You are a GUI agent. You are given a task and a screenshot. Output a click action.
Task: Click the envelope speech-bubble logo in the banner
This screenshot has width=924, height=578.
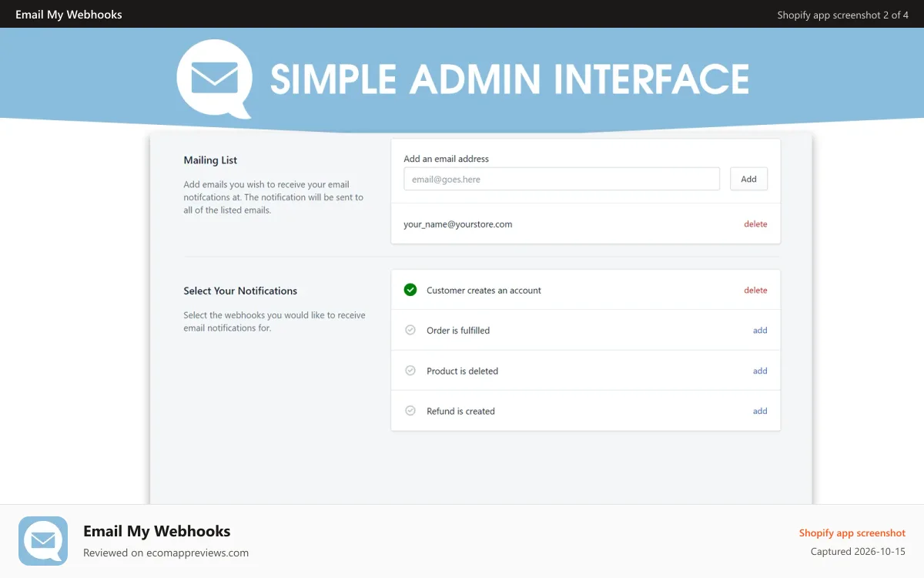(215, 79)
